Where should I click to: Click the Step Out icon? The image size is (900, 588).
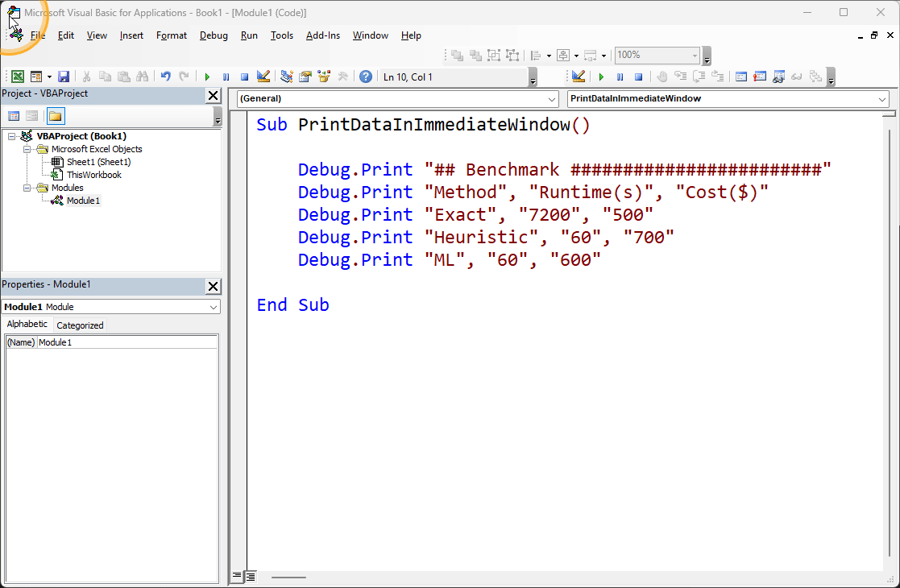[x=717, y=77]
